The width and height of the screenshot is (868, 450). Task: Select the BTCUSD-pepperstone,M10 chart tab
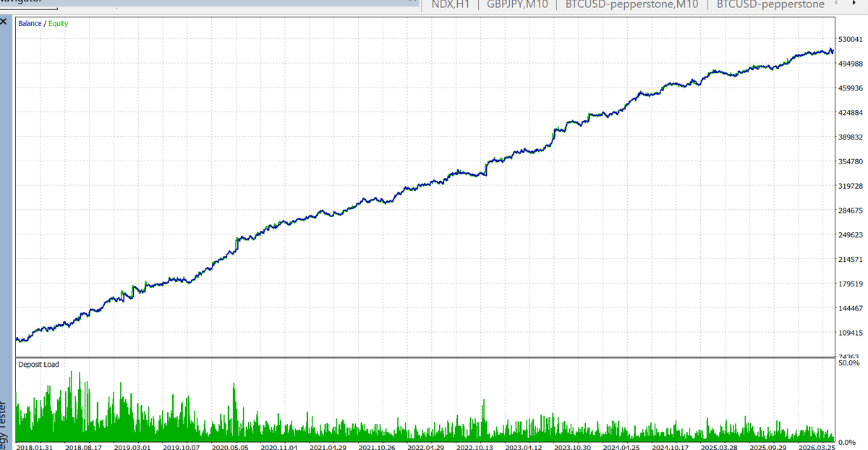coord(631,4)
